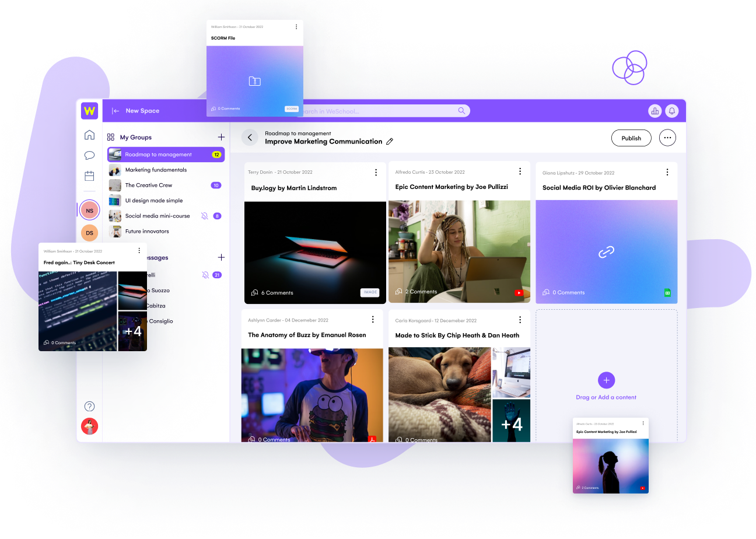The width and height of the screenshot is (756, 539).
Task: Click the YouTube icon on Epic Content card
Action: (519, 293)
